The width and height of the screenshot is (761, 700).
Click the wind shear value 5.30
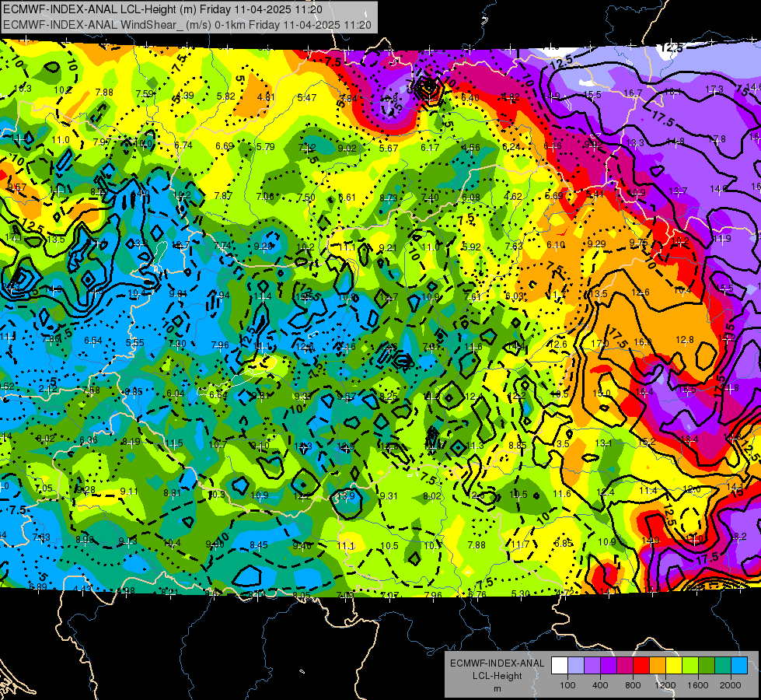tap(521, 593)
